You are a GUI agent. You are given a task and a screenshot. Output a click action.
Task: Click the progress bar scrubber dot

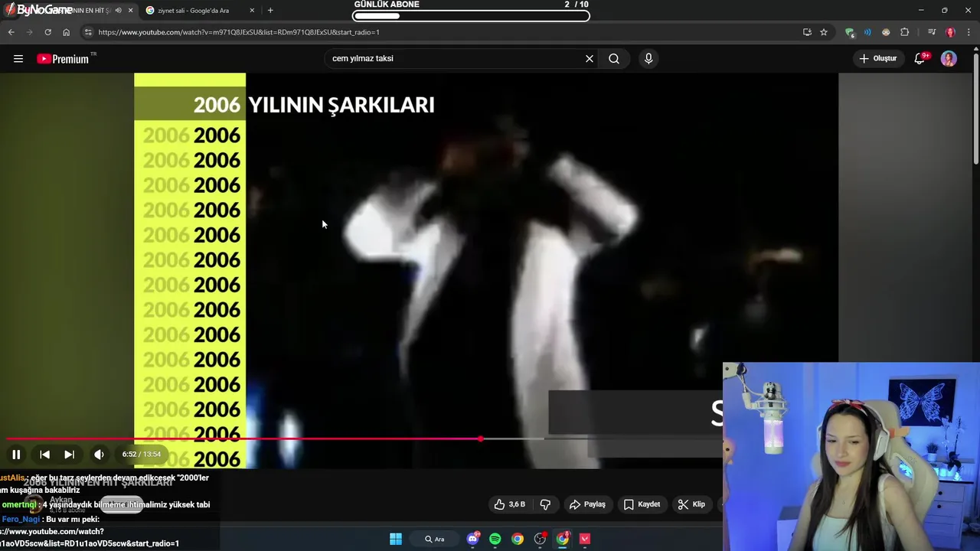480,439
